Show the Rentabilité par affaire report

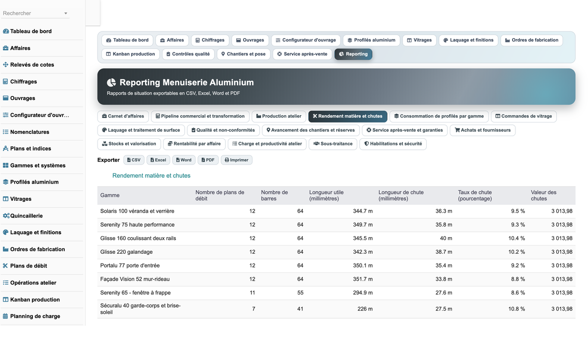coord(194,144)
